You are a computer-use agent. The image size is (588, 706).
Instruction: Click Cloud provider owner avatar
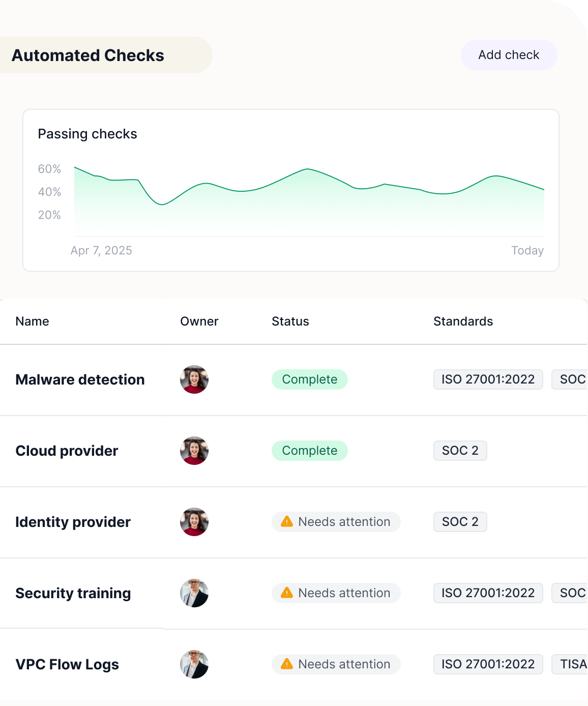tap(194, 451)
